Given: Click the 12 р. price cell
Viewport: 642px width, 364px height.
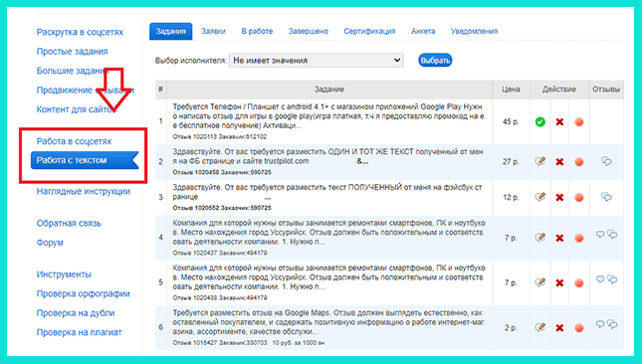Looking at the screenshot, I should [511, 197].
